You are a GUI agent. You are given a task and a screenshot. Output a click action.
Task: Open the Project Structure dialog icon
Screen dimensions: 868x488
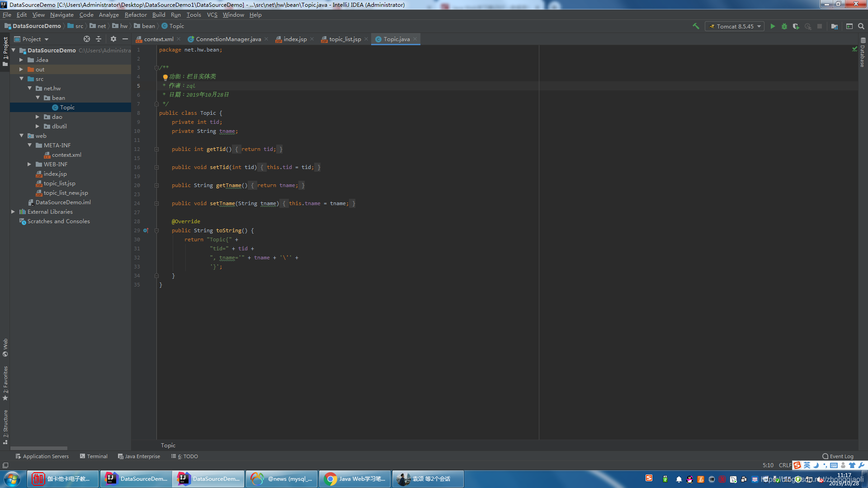[835, 26]
